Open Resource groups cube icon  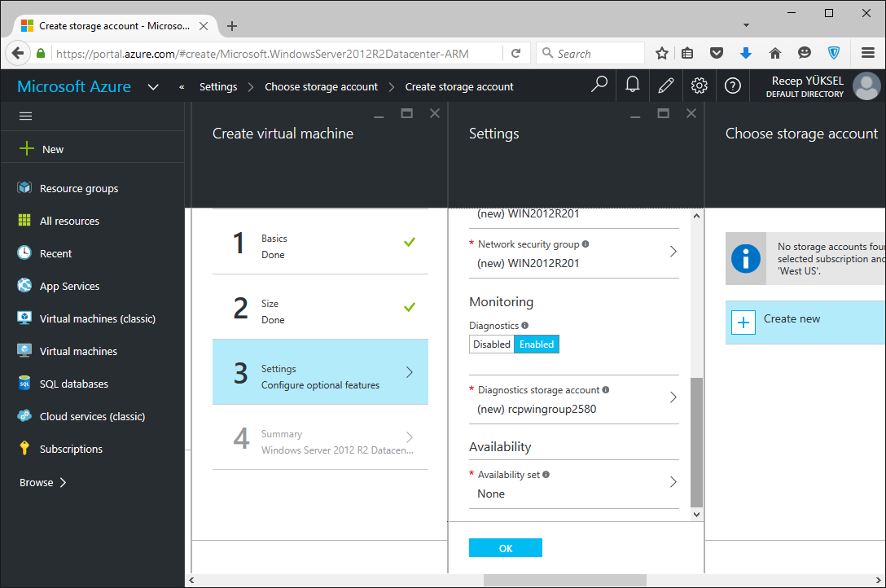(24, 187)
